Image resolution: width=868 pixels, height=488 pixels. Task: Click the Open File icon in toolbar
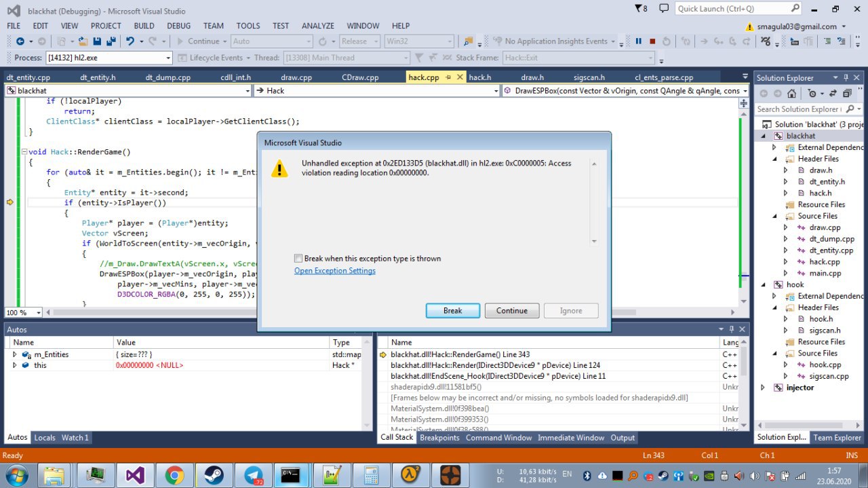(83, 41)
